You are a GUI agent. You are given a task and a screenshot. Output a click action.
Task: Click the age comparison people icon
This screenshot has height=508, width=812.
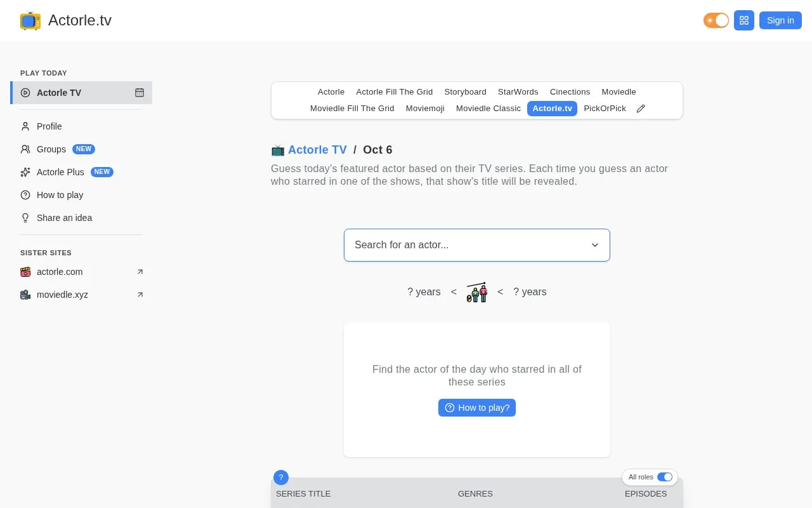477,292
